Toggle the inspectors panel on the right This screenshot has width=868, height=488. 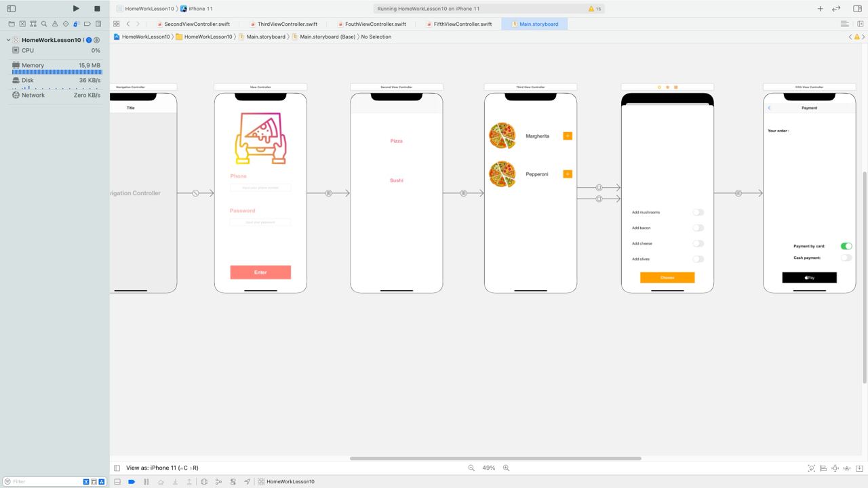tap(857, 9)
